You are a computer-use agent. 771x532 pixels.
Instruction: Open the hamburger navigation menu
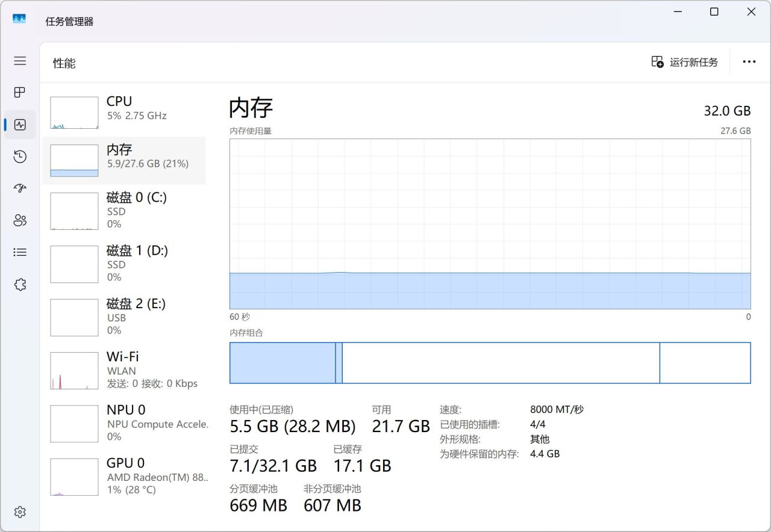pyautogui.click(x=20, y=61)
